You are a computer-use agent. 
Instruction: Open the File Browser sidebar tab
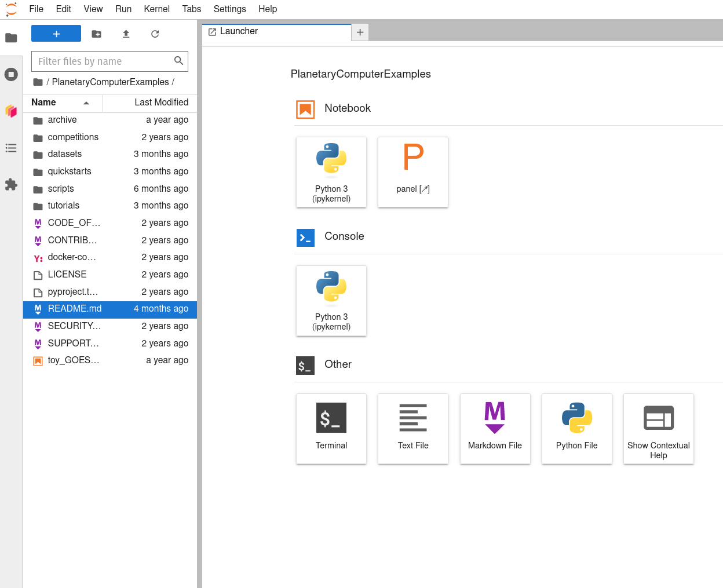click(x=11, y=38)
